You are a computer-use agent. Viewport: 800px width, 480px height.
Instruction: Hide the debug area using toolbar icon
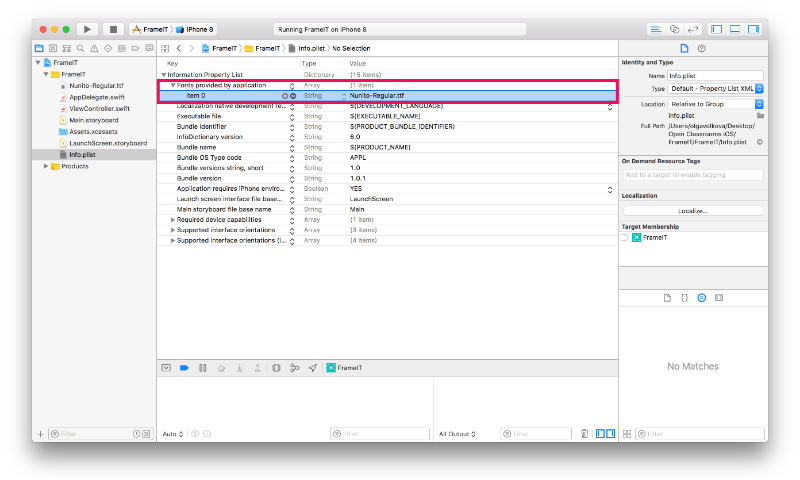(166, 368)
